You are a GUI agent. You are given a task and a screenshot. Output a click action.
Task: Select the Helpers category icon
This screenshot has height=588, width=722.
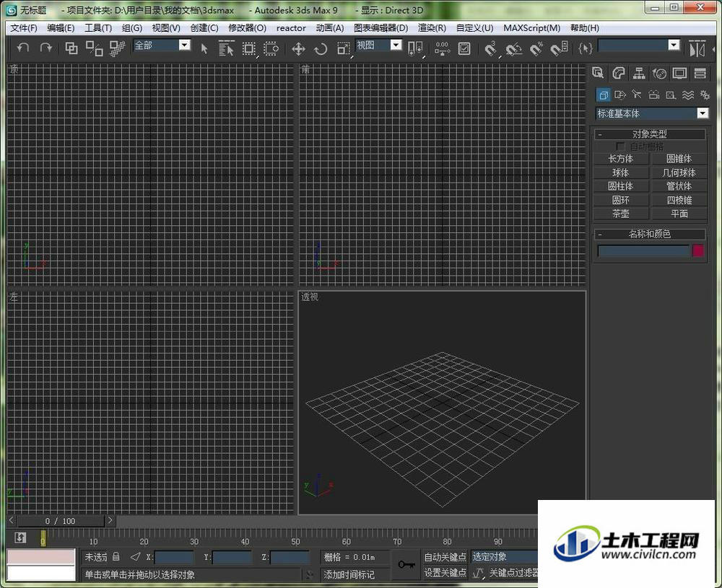(671, 95)
